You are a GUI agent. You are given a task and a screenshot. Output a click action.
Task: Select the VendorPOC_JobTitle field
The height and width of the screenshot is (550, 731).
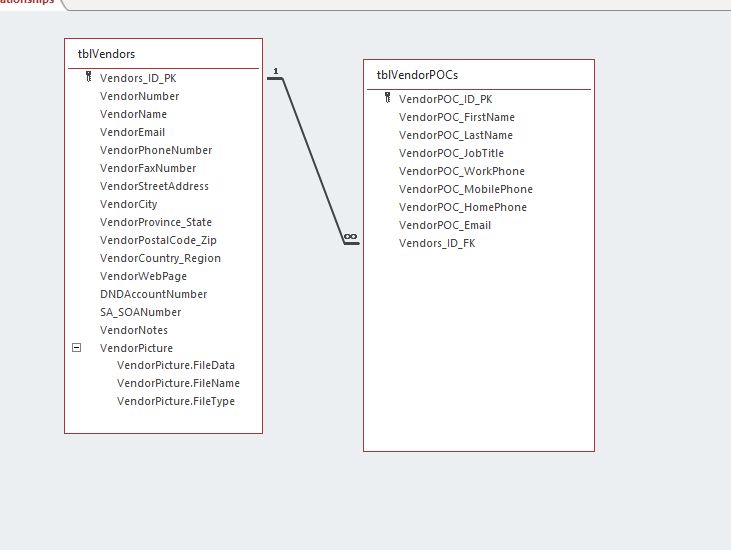pos(451,153)
